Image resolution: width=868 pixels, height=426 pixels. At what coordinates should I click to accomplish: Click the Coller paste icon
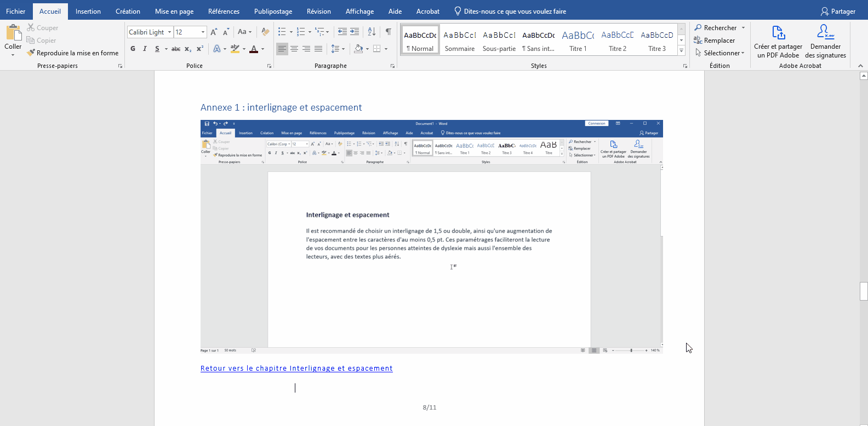13,33
